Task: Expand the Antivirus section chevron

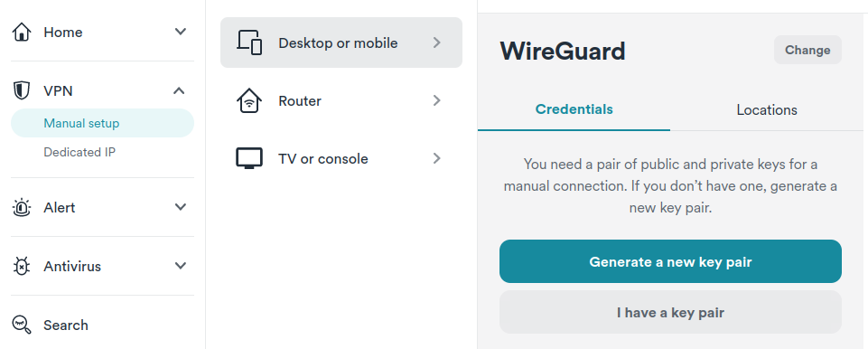Action: 181,266
